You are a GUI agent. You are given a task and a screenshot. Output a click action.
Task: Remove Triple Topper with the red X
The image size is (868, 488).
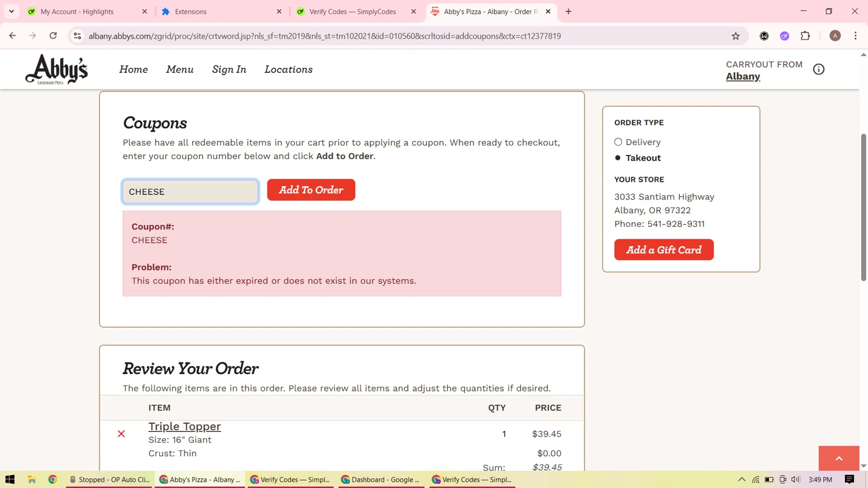click(x=121, y=434)
